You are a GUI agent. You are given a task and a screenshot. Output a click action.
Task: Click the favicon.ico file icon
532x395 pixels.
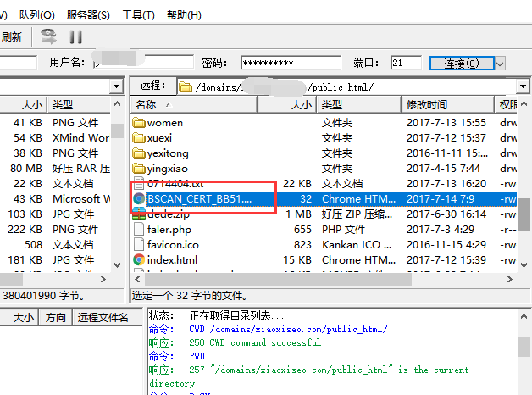point(139,245)
